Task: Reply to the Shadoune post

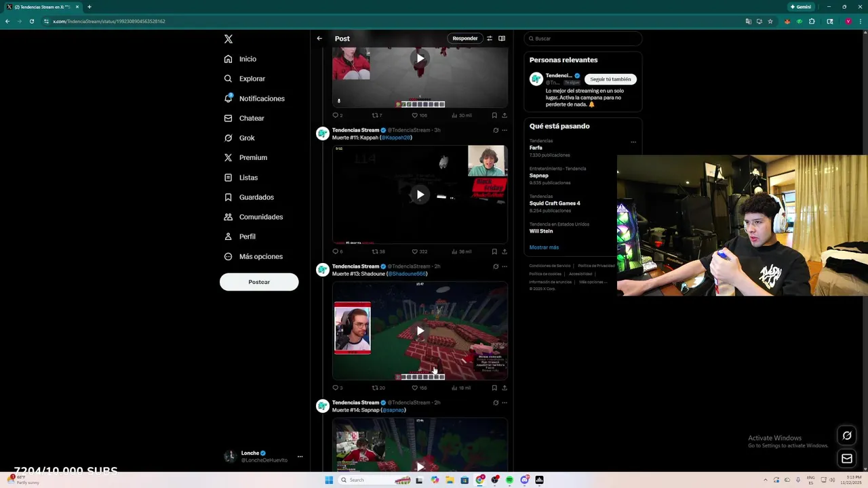Action: [337, 388]
